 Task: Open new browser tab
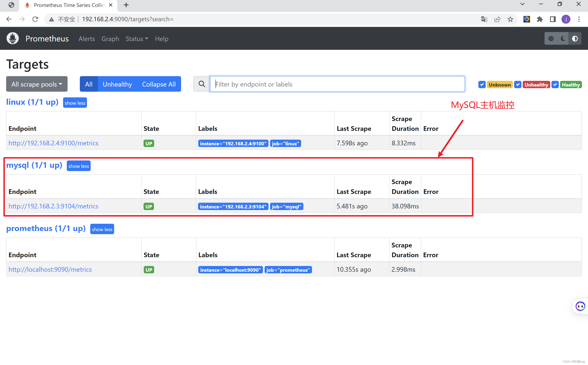(126, 5)
